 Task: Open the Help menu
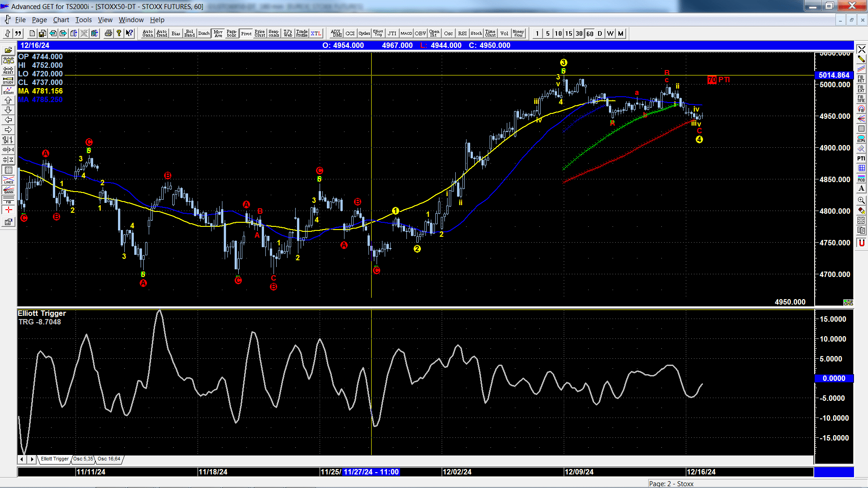click(x=157, y=20)
